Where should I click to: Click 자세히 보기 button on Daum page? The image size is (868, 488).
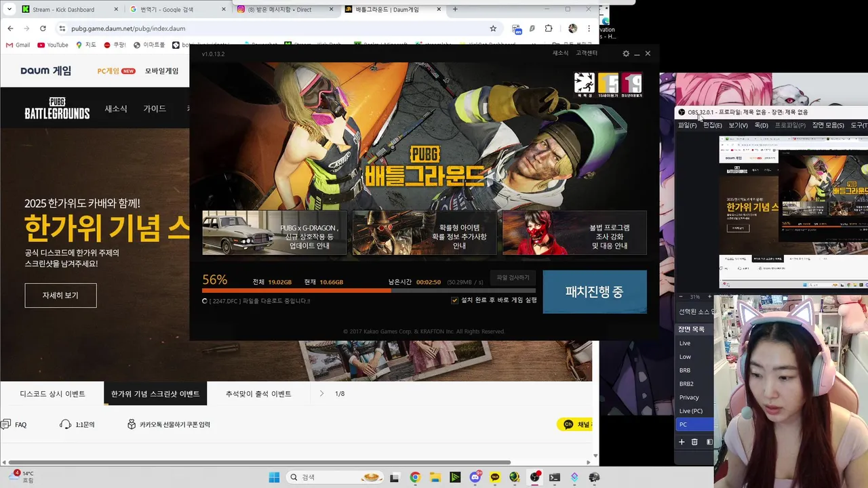(60, 296)
